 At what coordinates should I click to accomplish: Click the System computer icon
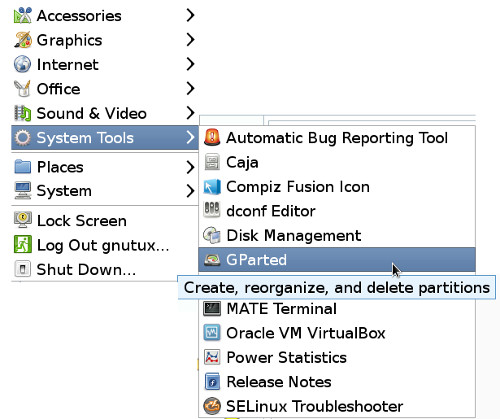click(x=22, y=191)
